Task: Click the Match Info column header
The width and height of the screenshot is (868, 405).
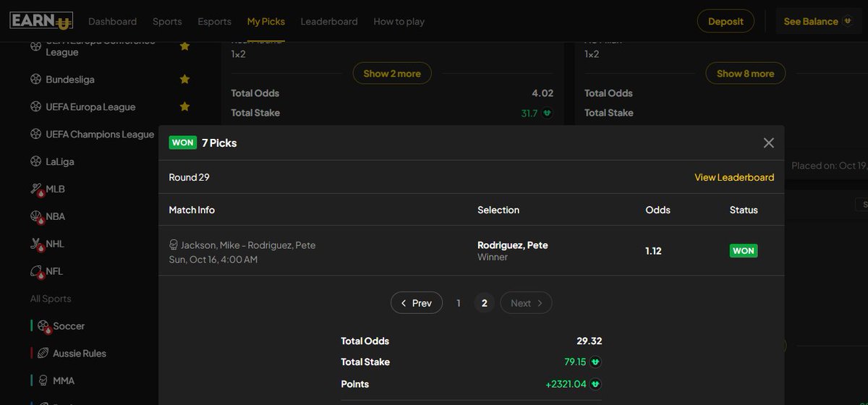Action: pos(192,210)
